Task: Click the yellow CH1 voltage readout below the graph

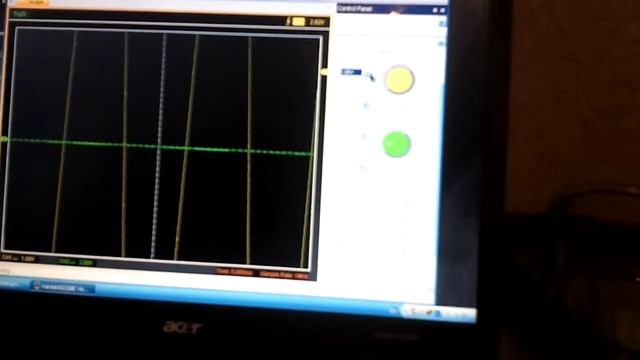Action: click(18, 258)
